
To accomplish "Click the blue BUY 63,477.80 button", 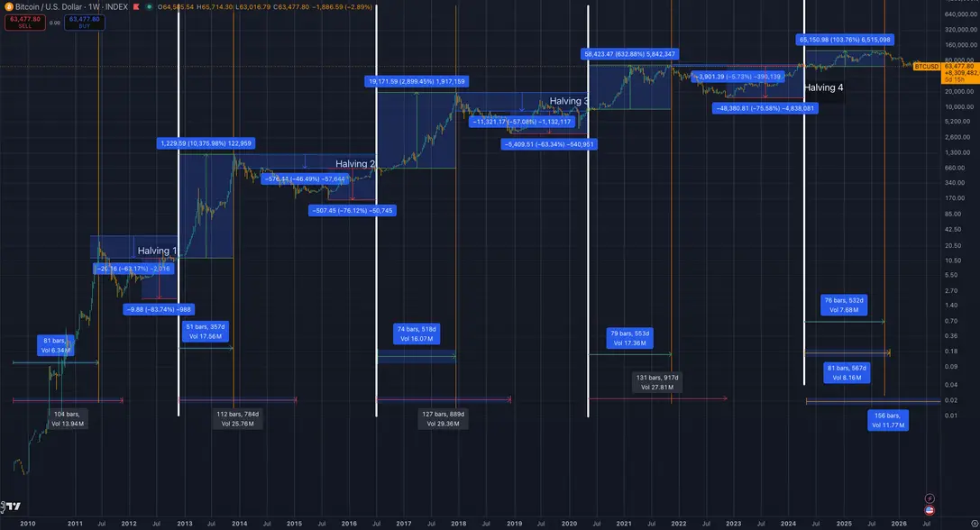I will [85, 23].
